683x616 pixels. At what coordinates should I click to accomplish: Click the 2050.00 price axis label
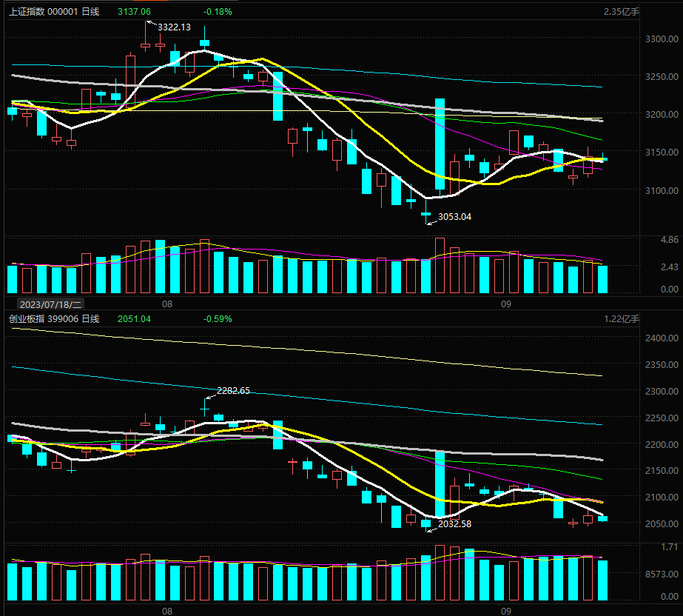coord(662,523)
